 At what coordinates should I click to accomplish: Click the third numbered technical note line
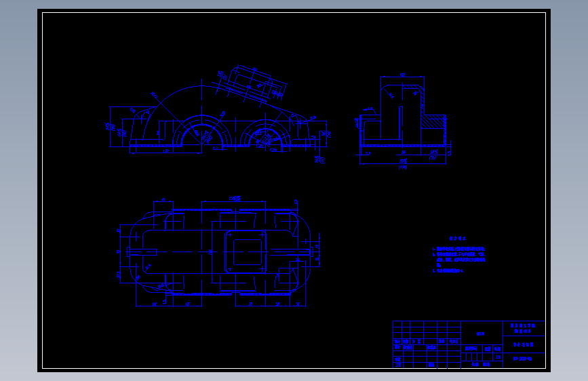tap(448, 270)
